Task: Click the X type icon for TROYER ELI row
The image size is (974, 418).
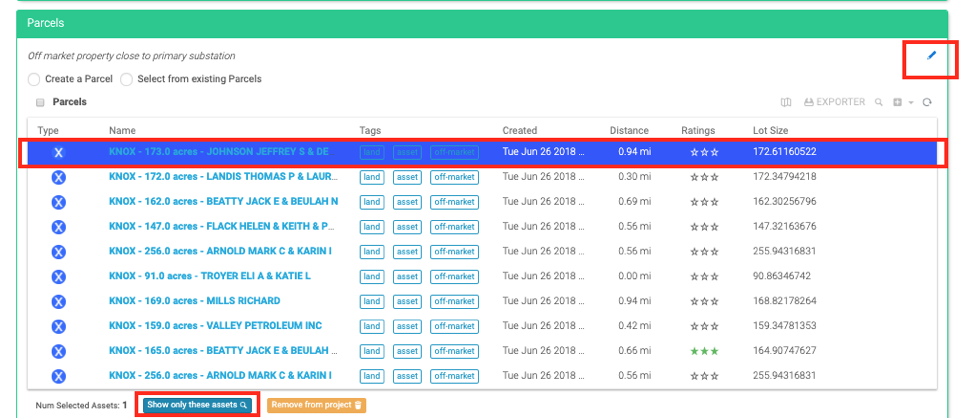Action: click(58, 276)
